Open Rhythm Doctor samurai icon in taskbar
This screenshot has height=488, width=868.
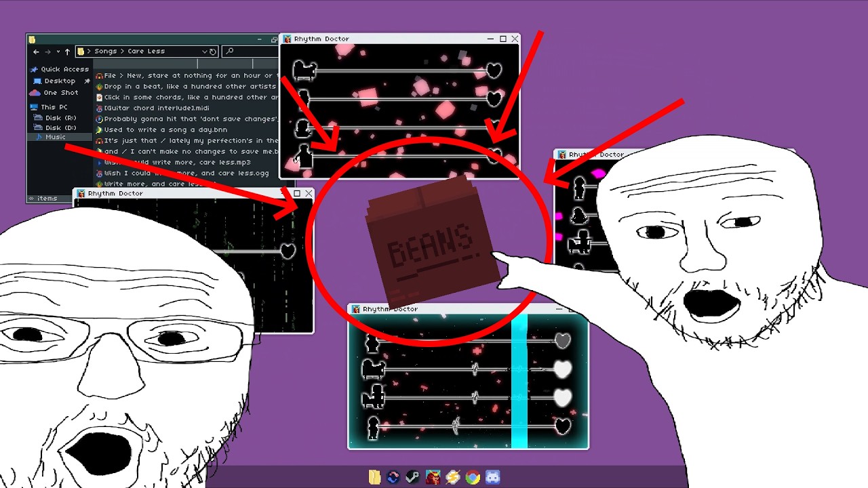(x=432, y=477)
